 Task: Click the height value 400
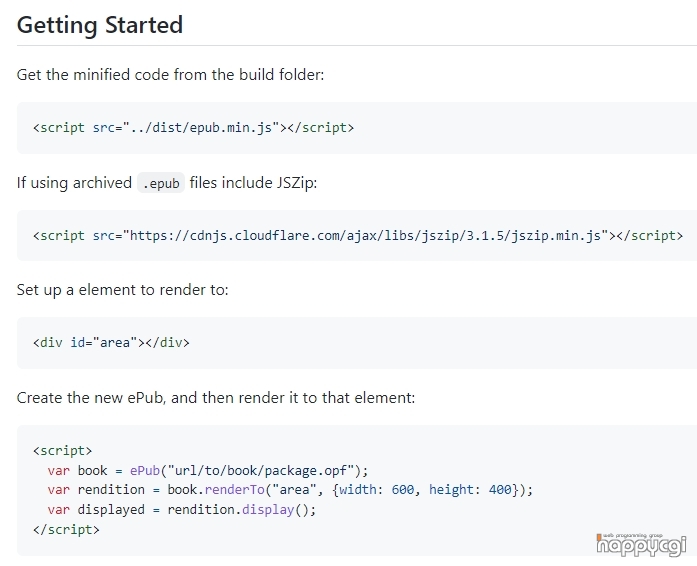coord(500,490)
